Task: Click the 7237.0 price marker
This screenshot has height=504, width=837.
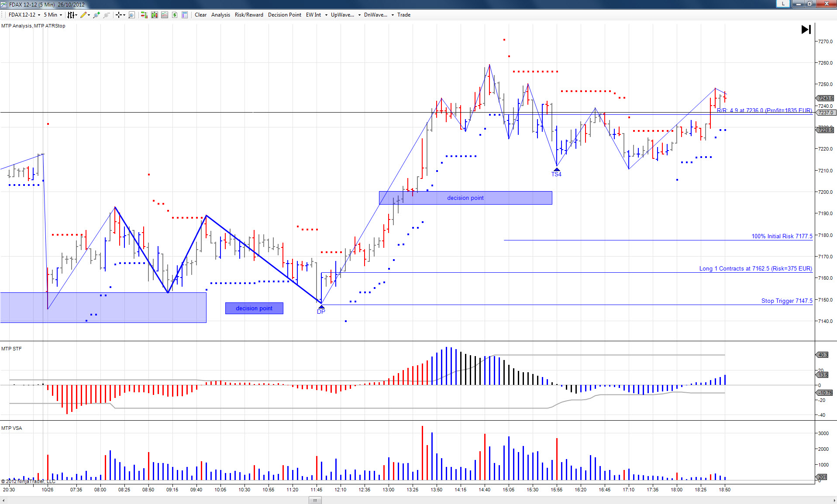Action: pos(825,113)
